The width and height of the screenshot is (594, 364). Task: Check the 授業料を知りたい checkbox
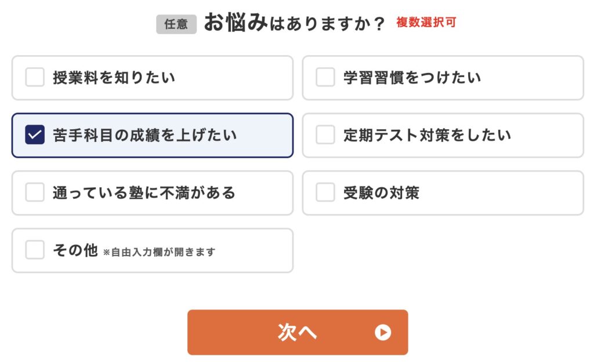click(34, 78)
